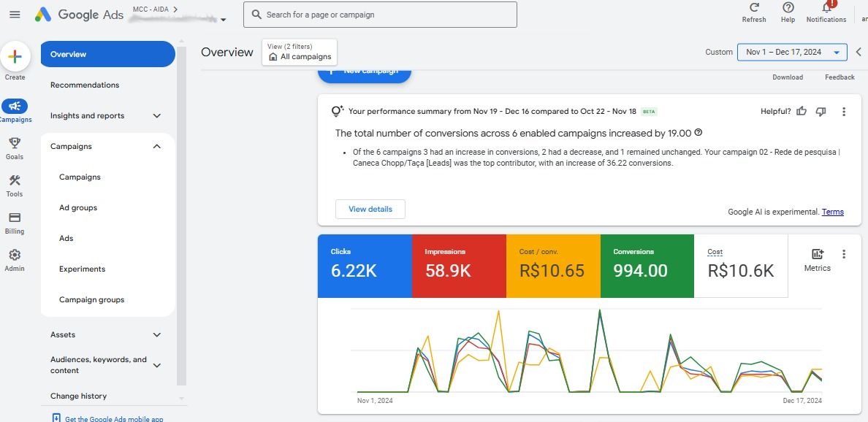Click the thumbs up Helpful icon
The width and height of the screenshot is (868, 422).
tap(802, 111)
